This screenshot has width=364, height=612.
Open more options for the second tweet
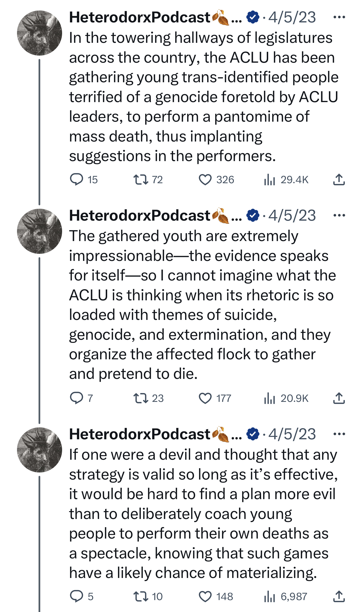click(339, 216)
